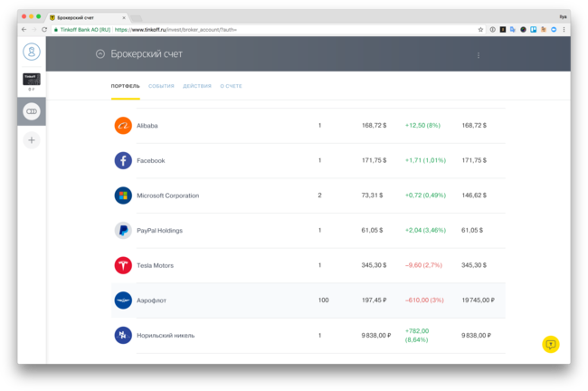Open the О счете tab
588x391 pixels.
(231, 86)
